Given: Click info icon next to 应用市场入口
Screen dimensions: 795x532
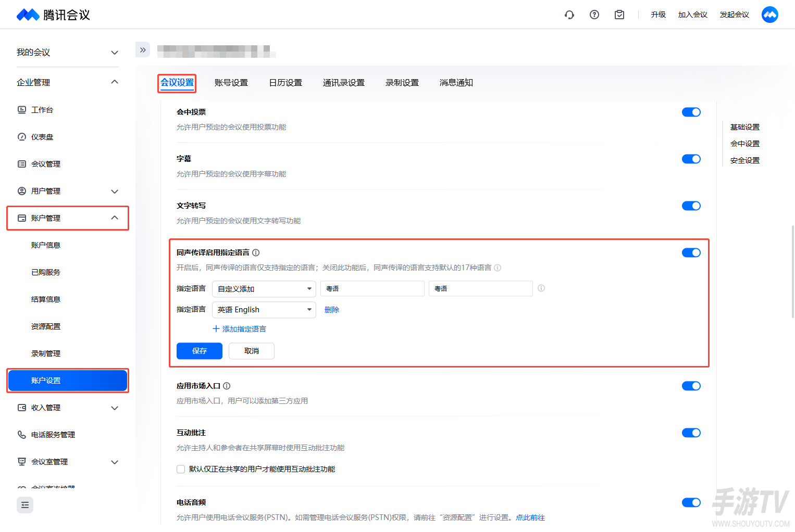Looking at the screenshot, I should 227,386.
